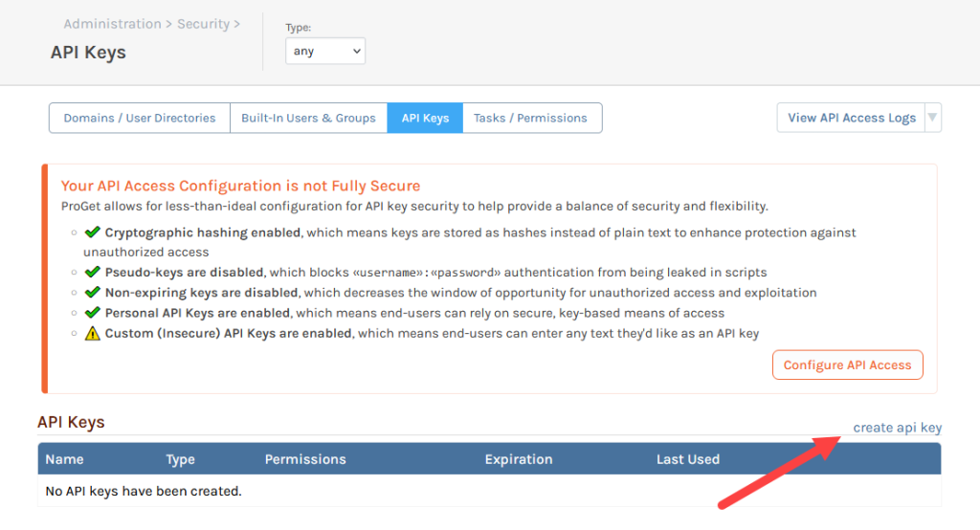This screenshot has width=980, height=530.
Task: Expand the View API Access Logs arrow
Action: [x=933, y=118]
